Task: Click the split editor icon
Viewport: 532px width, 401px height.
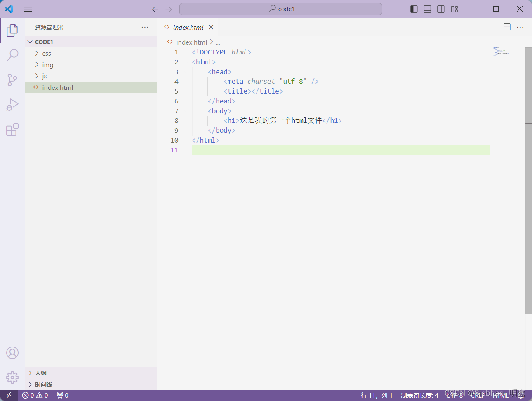Action: pos(507,27)
